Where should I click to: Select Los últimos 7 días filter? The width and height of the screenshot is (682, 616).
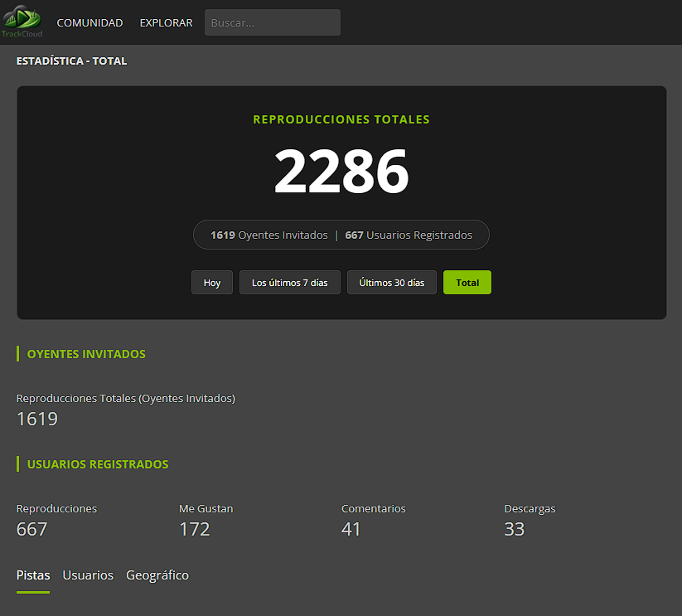coord(289,283)
